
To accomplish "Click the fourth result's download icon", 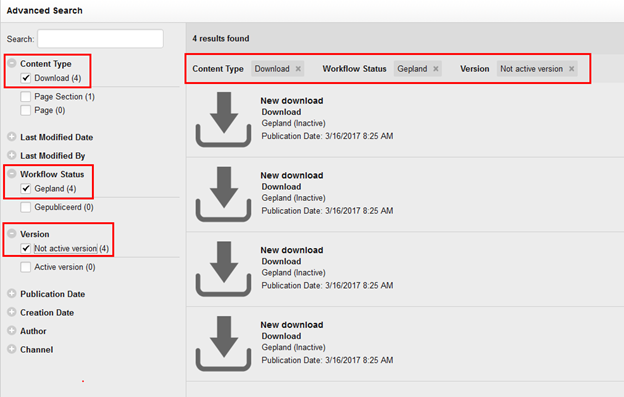I will pyautogui.click(x=223, y=344).
